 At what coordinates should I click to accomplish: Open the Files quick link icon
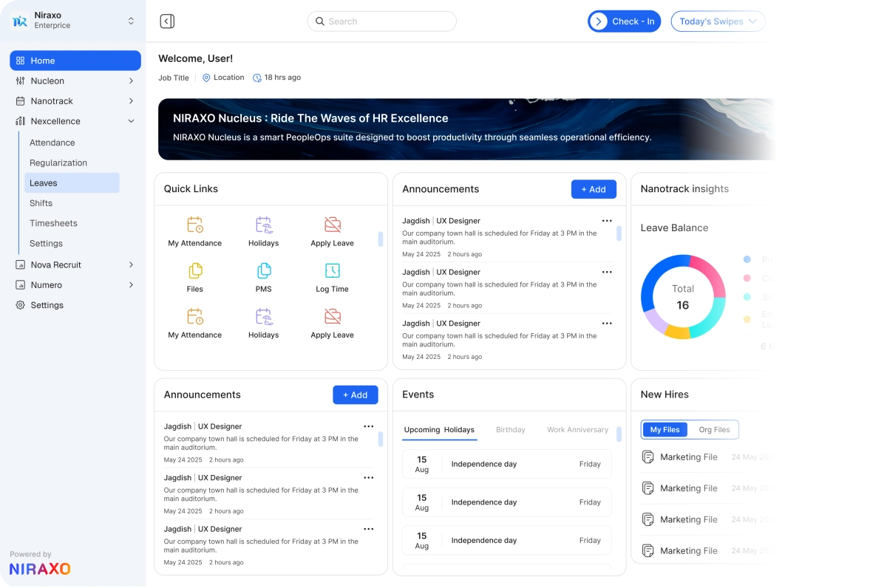195,270
